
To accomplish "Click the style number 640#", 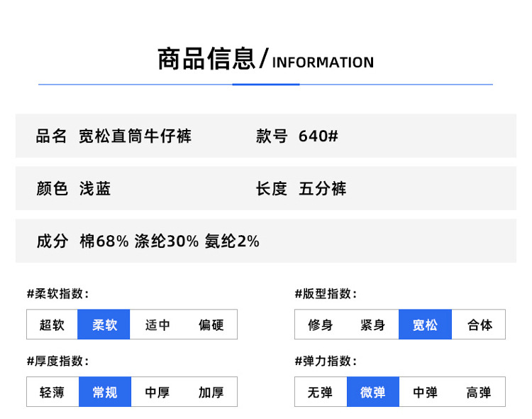I will [x=318, y=136].
